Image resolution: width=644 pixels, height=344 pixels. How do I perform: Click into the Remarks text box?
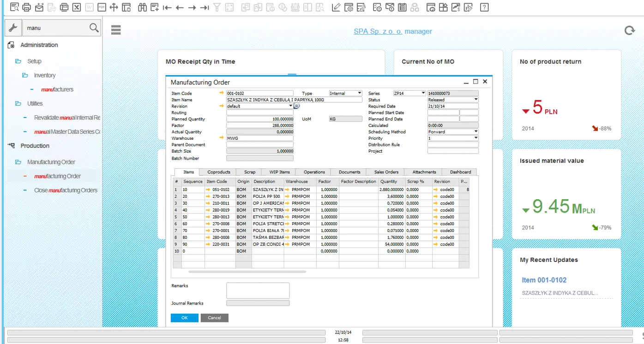tap(258, 291)
